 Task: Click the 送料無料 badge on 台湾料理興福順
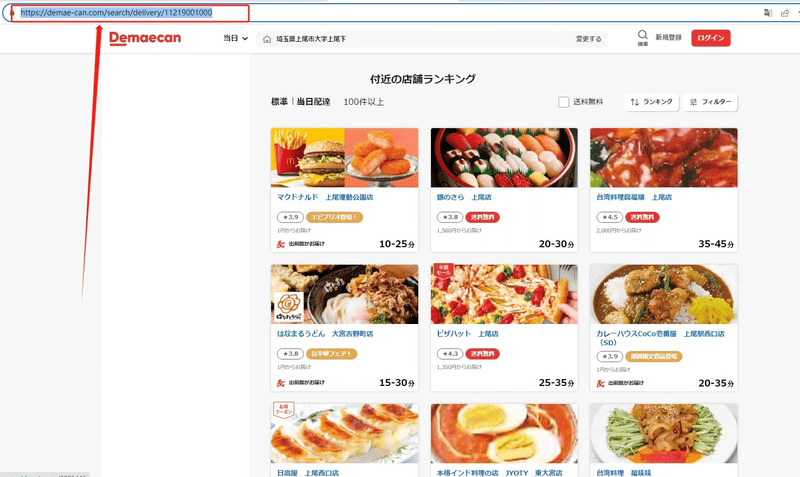(642, 217)
